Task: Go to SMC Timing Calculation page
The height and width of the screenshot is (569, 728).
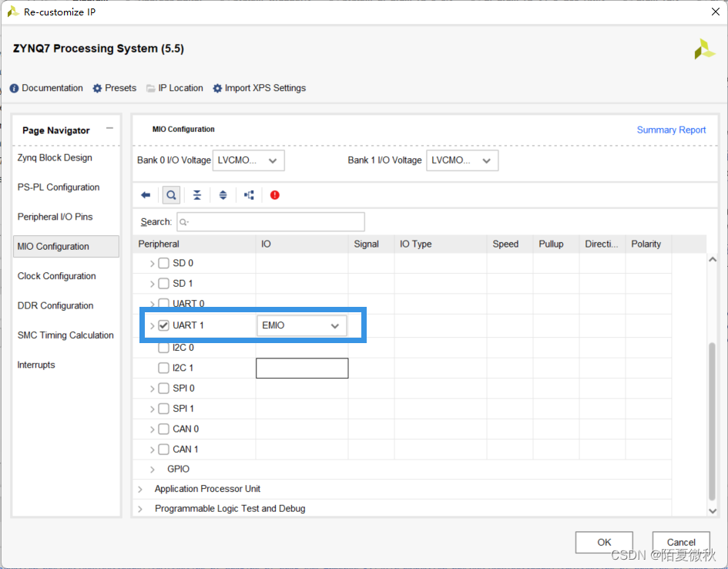Action: click(x=65, y=335)
